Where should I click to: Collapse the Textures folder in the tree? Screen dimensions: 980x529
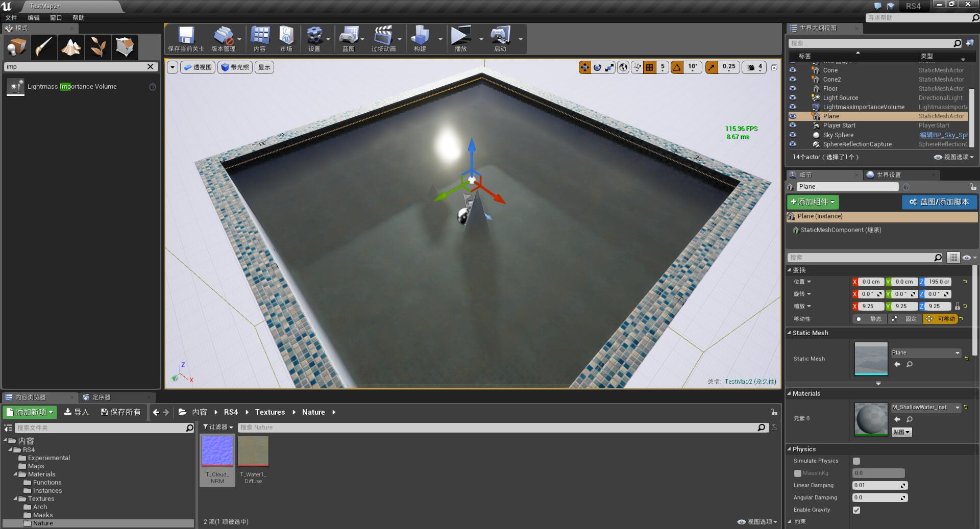coord(15,499)
